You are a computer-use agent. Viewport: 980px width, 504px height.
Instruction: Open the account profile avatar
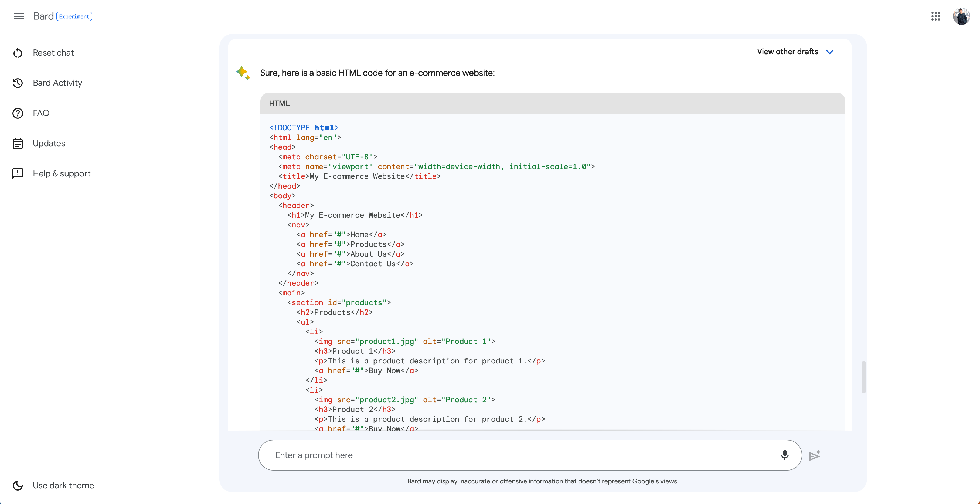point(961,16)
